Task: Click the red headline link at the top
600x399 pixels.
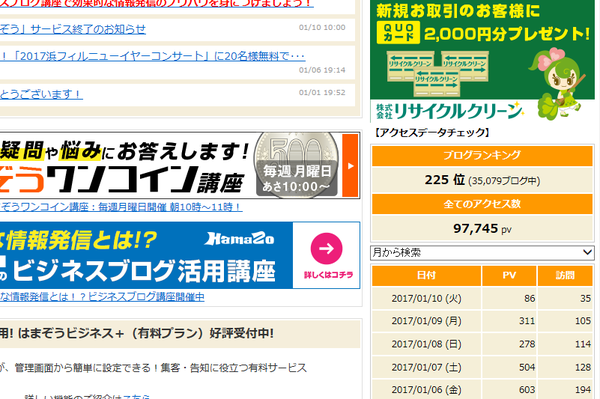Action: pos(156,3)
